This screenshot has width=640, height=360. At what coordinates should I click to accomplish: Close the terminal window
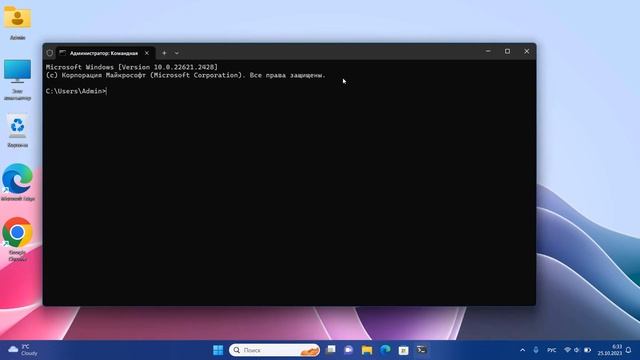click(x=527, y=51)
